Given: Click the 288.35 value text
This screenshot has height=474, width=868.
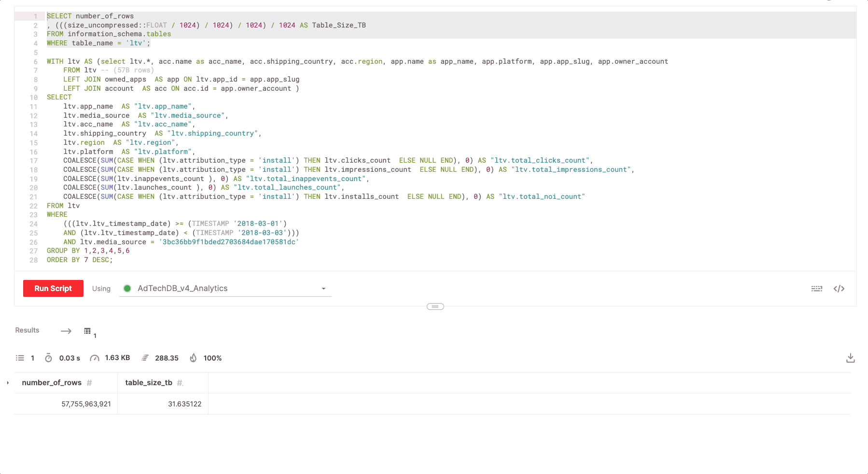Looking at the screenshot, I should [x=167, y=358].
